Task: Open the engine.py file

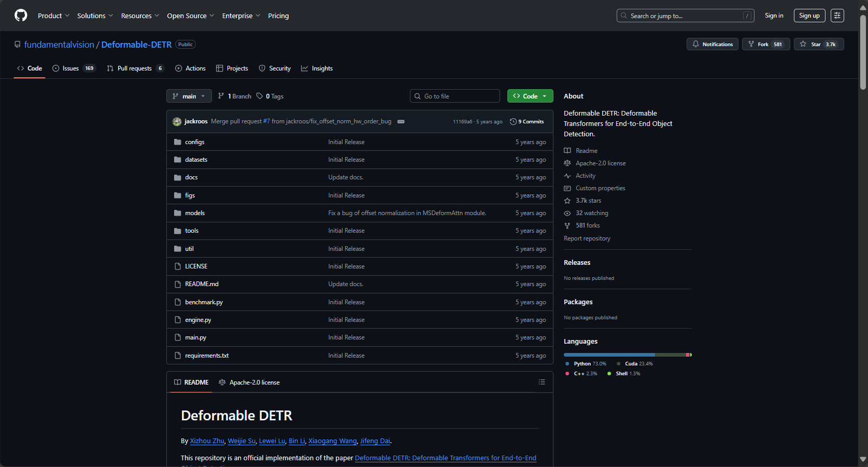Action: 198,320
